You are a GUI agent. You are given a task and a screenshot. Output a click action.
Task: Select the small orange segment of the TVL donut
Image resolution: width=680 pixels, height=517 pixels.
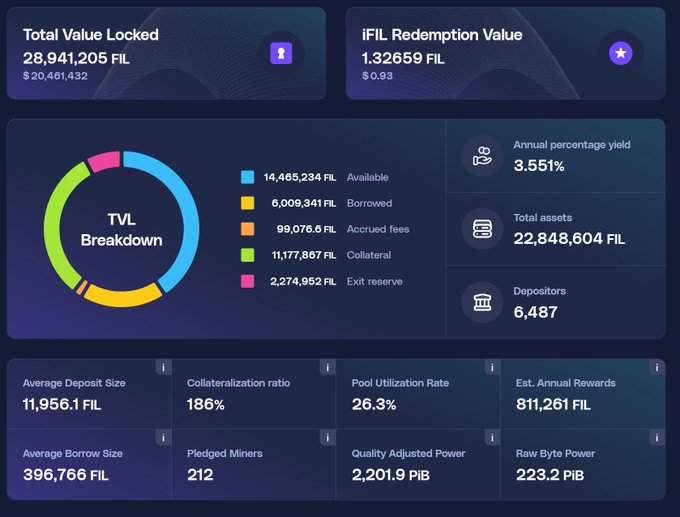(x=82, y=288)
